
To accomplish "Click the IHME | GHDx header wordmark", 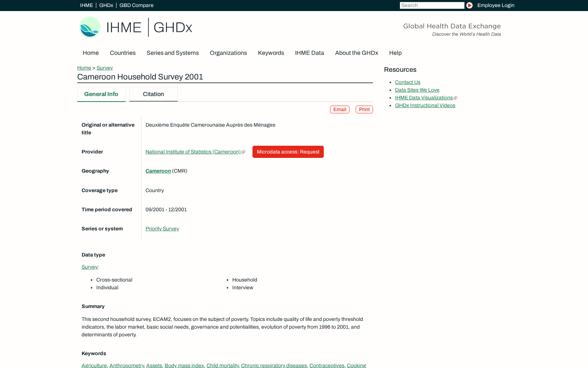I will coord(149,27).
